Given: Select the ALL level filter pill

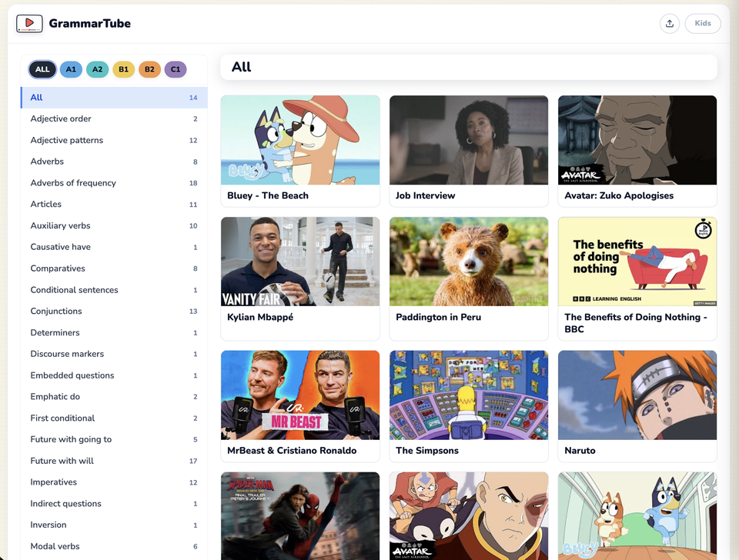Looking at the screenshot, I should pos(42,69).
